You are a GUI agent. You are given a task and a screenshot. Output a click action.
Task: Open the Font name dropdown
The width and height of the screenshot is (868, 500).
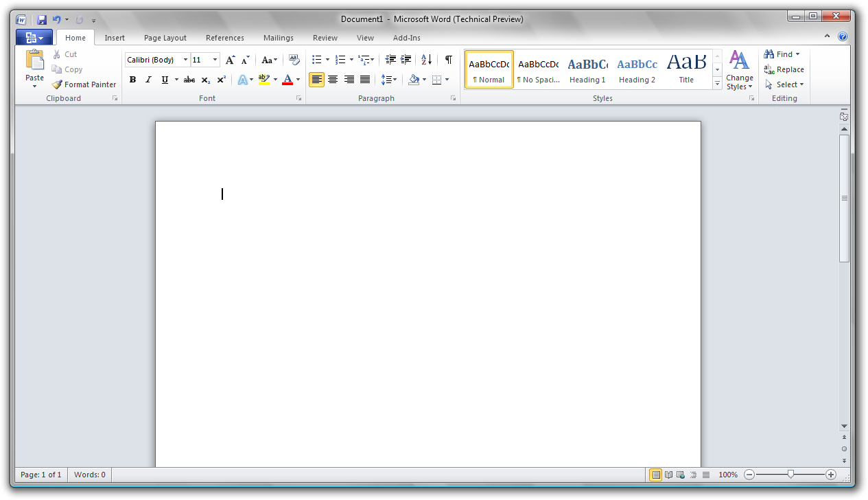pos(184,60)
